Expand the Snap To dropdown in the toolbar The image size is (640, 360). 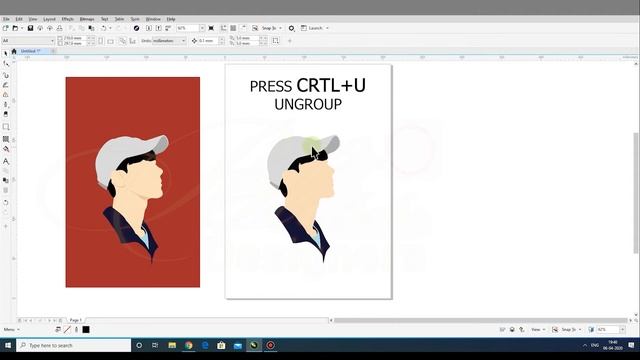[280, 28]
